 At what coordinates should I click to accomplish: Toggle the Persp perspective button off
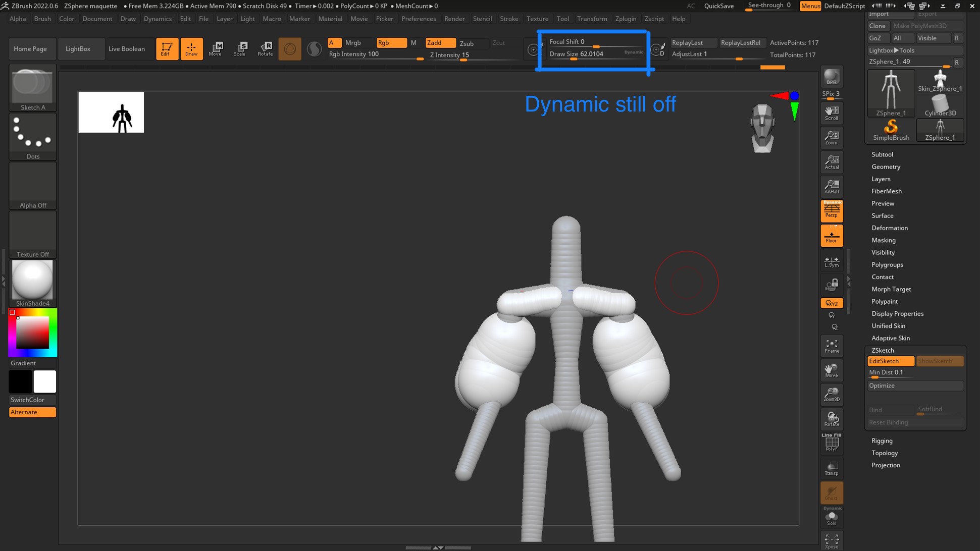(x=831, y=211)
